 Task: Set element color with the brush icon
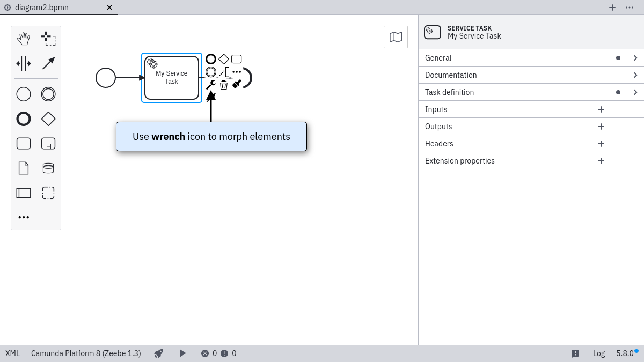tap(237, 84)
